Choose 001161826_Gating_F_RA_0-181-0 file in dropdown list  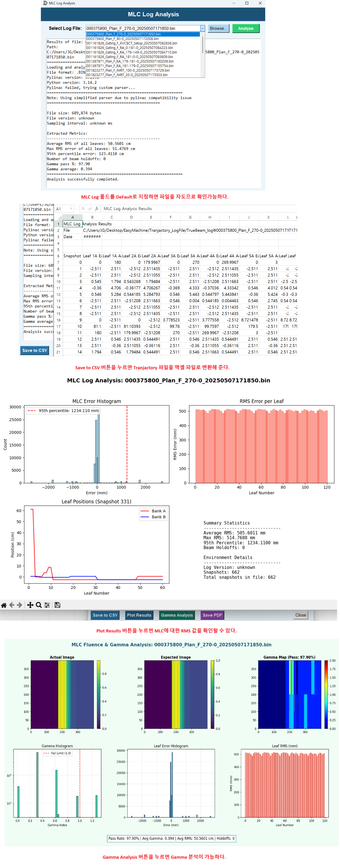(x=143, y=48)
